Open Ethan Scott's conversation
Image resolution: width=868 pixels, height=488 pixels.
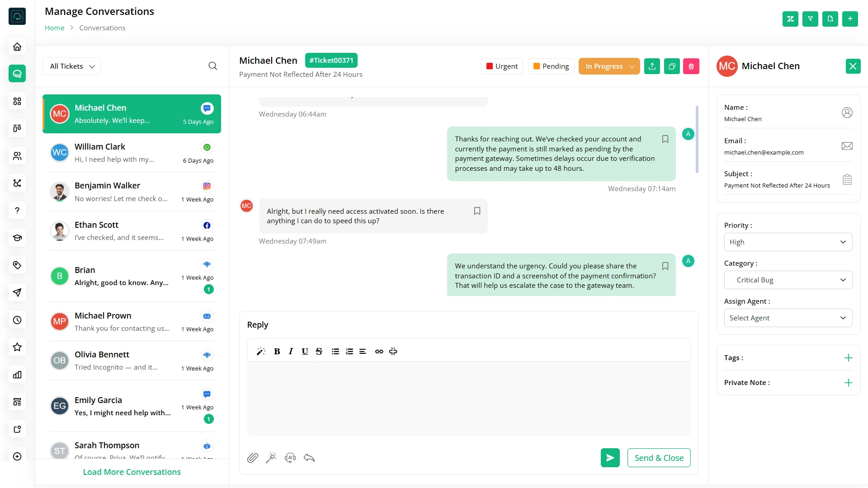pyautogui.click(x=132, y=231)
